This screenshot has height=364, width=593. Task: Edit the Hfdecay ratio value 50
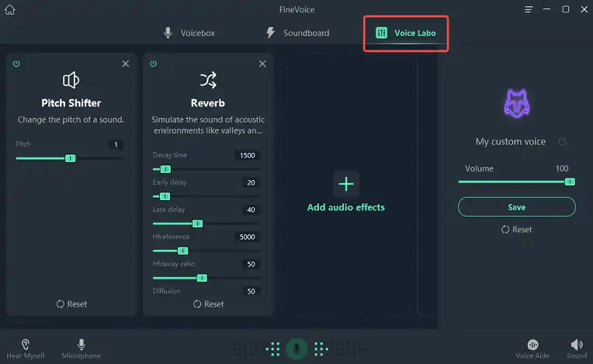[251, 264]
